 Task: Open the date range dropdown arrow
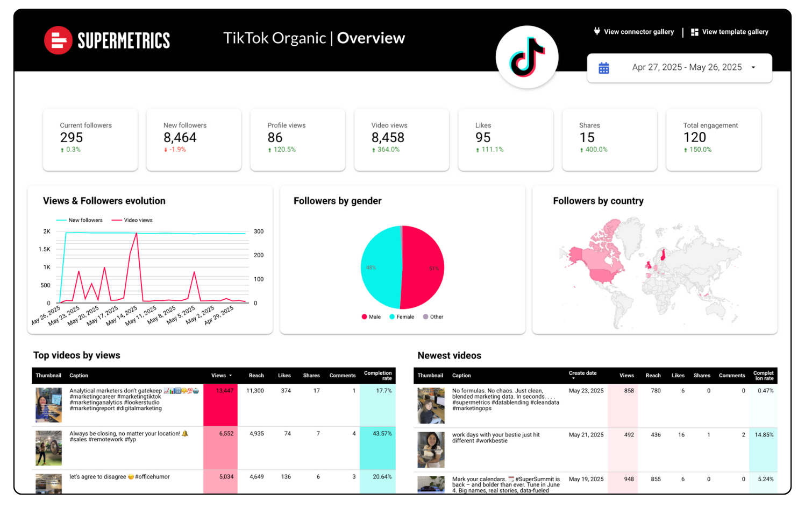pos(753,68)
